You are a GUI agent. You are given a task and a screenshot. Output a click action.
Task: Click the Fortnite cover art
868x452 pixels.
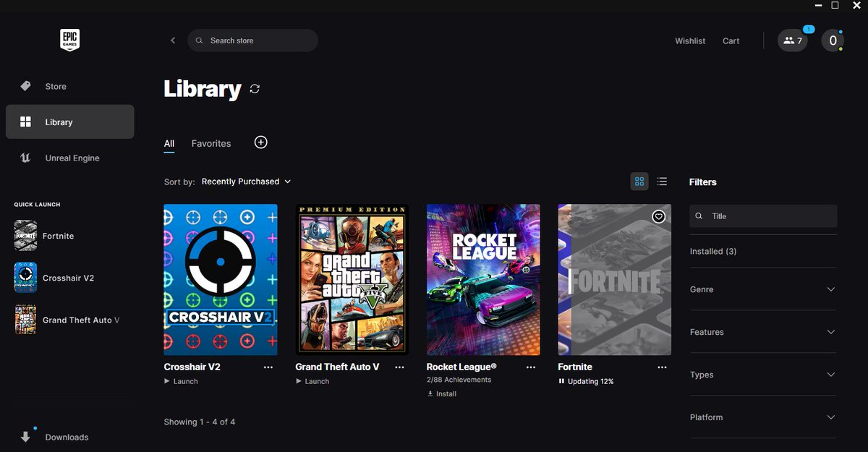[x=615, y=279]
